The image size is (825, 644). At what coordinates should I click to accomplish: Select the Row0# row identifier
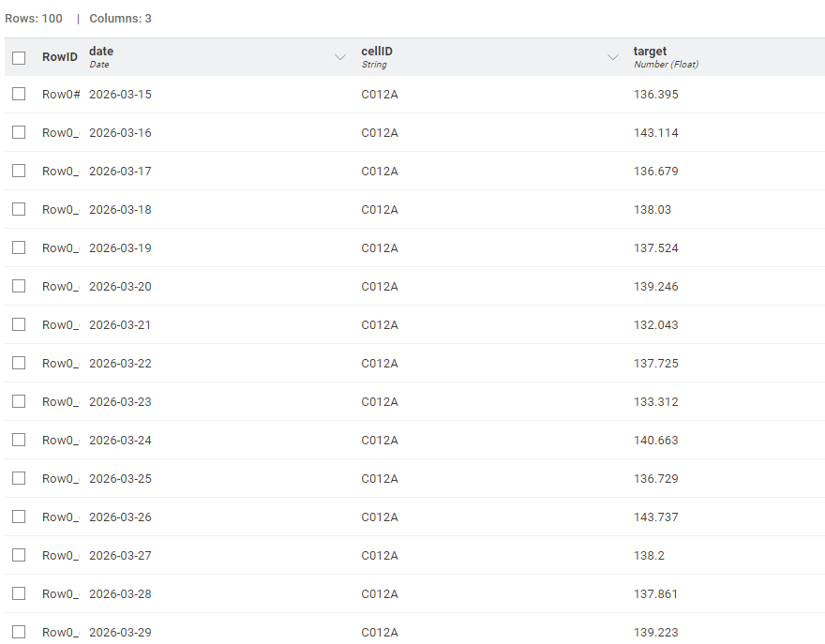click(x=60, y=95)
